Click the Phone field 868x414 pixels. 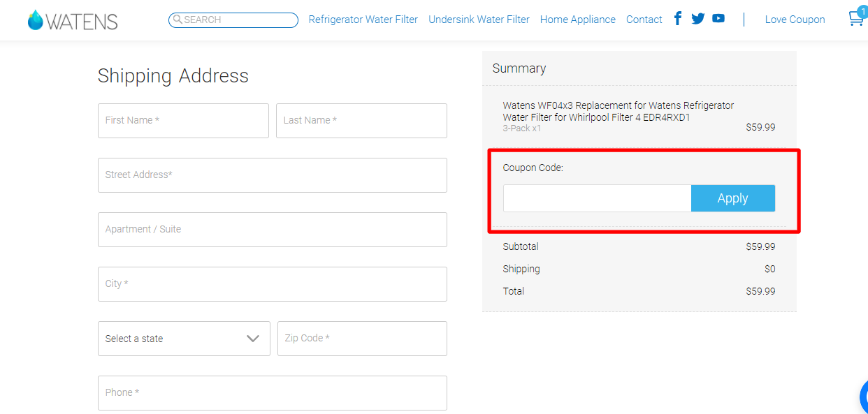click(273, 393)
